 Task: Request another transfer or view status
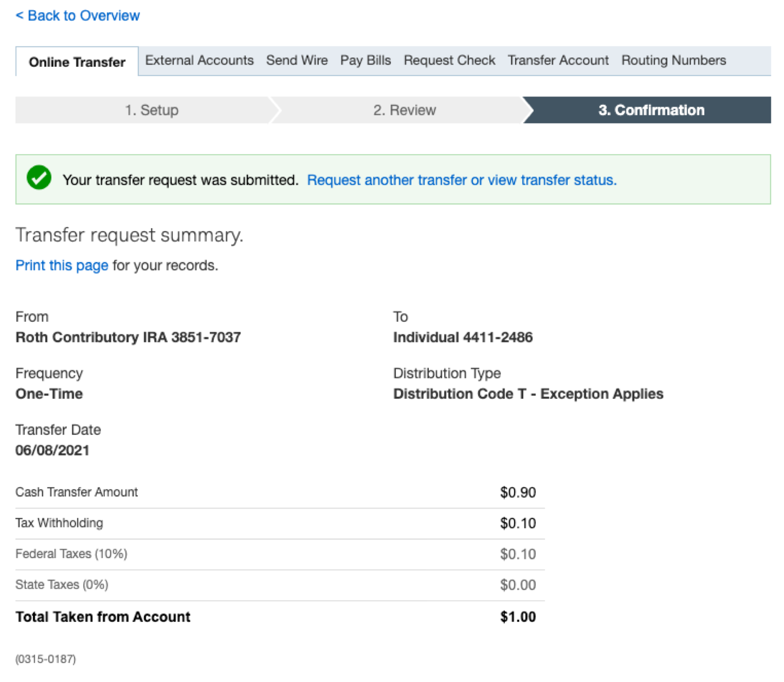pos(462,180)
